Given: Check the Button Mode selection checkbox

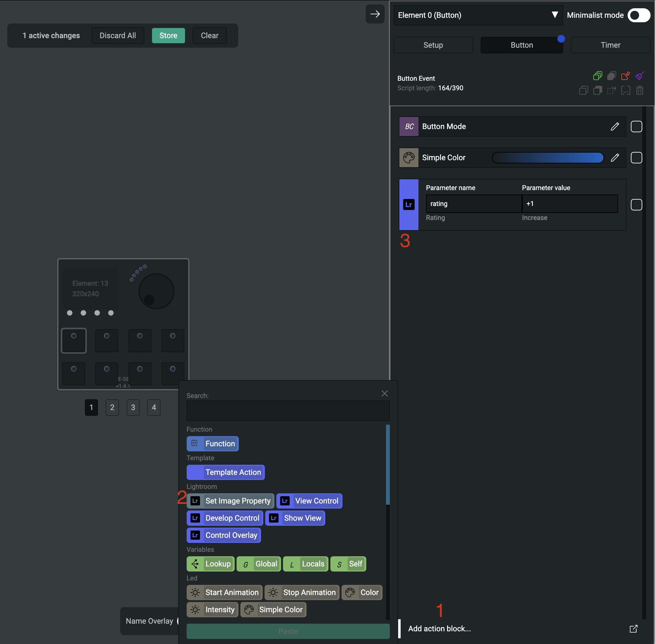Looking at the screenshot, I should tap(636, 127).
